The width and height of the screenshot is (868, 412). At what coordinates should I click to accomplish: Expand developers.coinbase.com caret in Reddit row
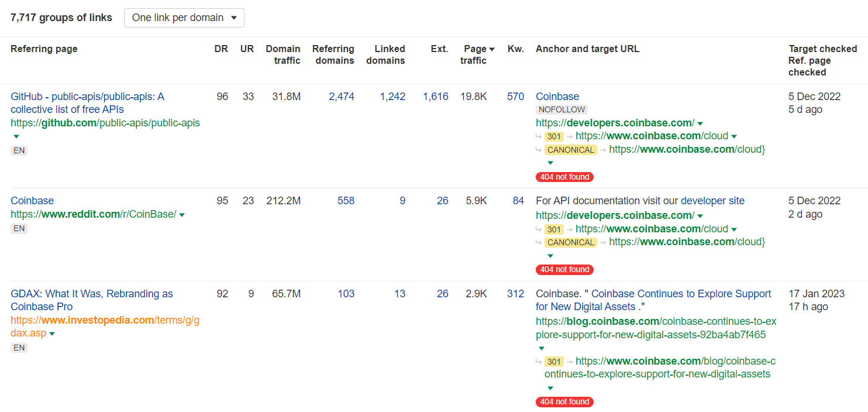tap(700, 216)
